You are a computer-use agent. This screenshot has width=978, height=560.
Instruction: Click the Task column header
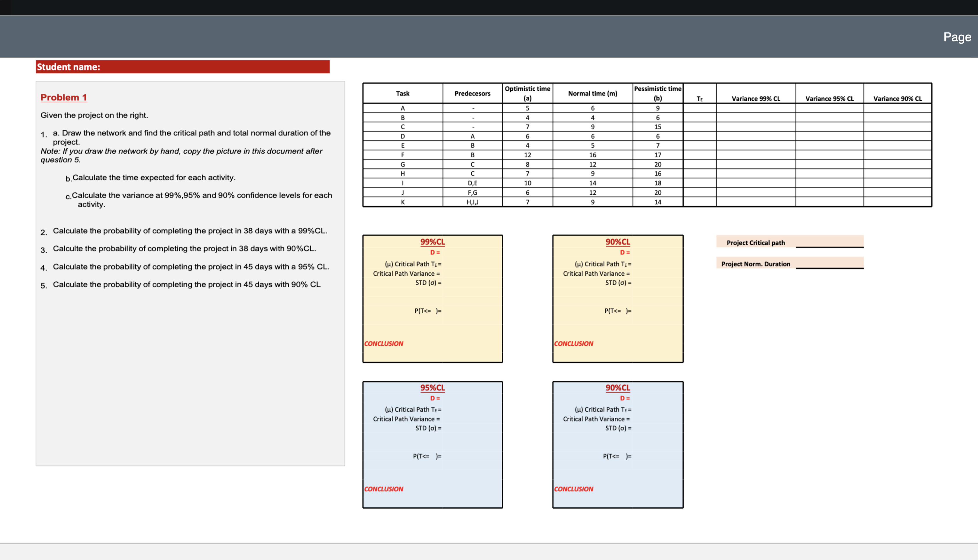pyautogui.click(x=402, y=93)
